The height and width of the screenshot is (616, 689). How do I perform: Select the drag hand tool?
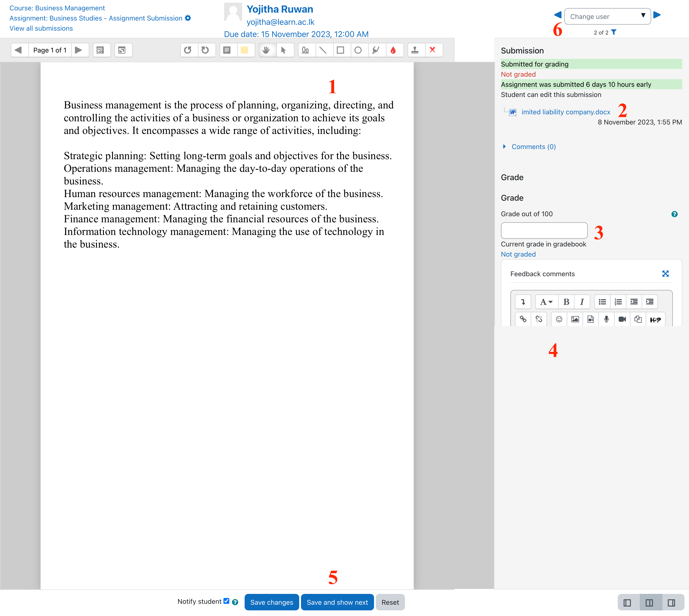pyautogui.click(x=266, y=50)
